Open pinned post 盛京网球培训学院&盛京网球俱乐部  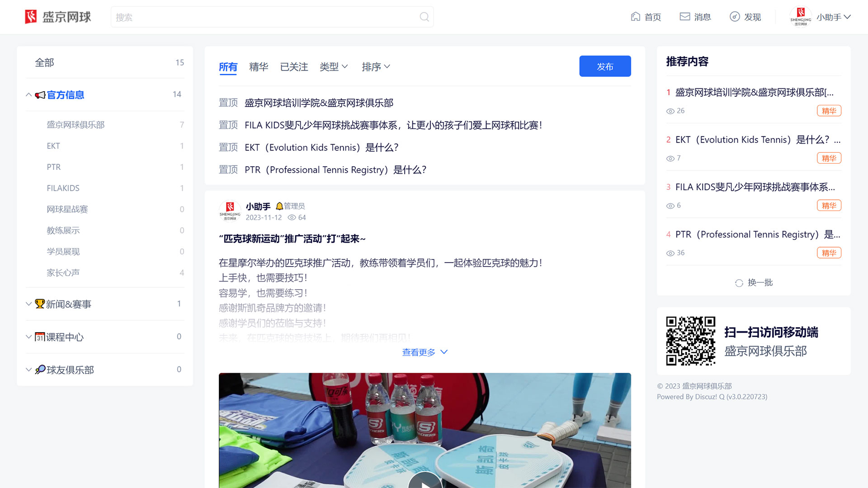[319, 103]
